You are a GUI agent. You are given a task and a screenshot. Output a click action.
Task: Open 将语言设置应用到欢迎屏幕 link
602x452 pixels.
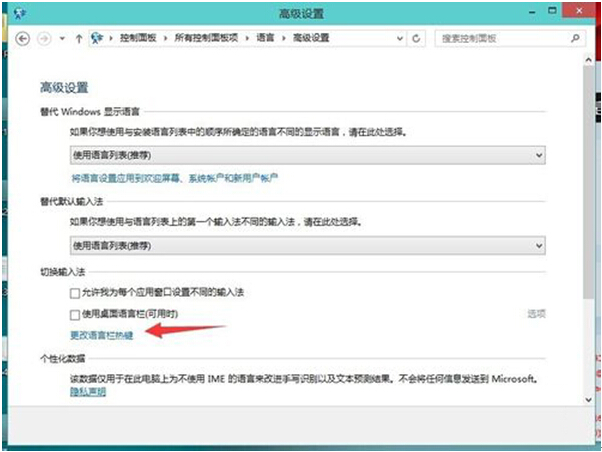[x=174, y=178]
